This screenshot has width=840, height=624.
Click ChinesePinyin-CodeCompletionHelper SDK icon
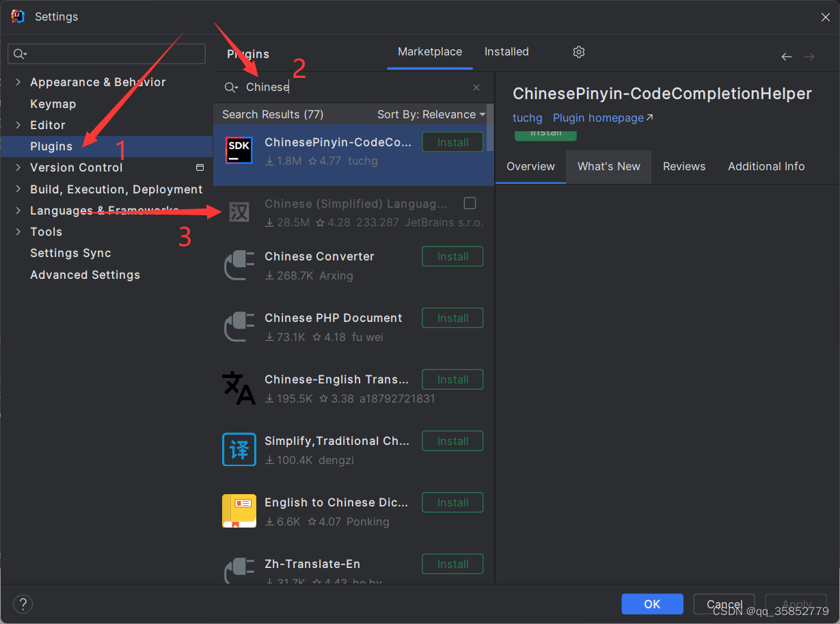click(x=239, y=150)
